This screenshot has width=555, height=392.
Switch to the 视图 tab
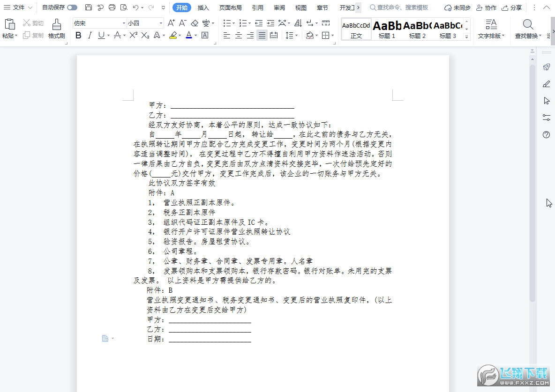coord(301,7)
